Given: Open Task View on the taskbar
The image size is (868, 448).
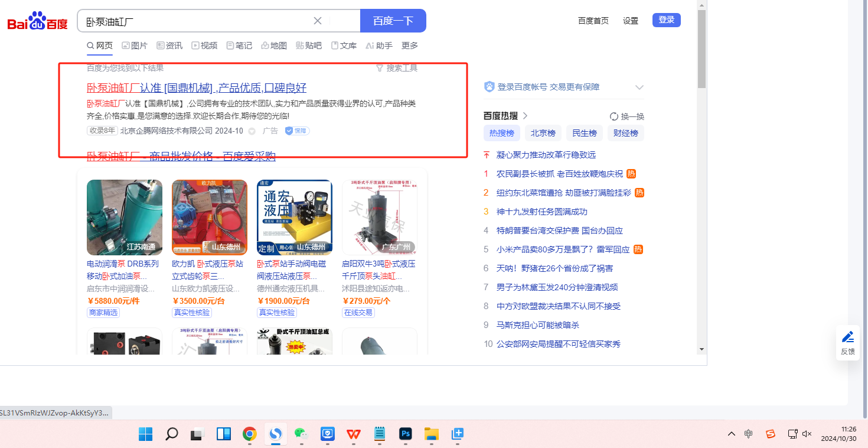Looking at the screenshot, I should pyautogui.click(x=197, y=434).
